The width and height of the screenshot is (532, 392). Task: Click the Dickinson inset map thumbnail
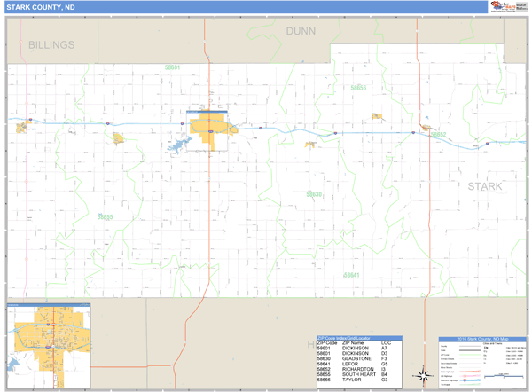[49, 343]
